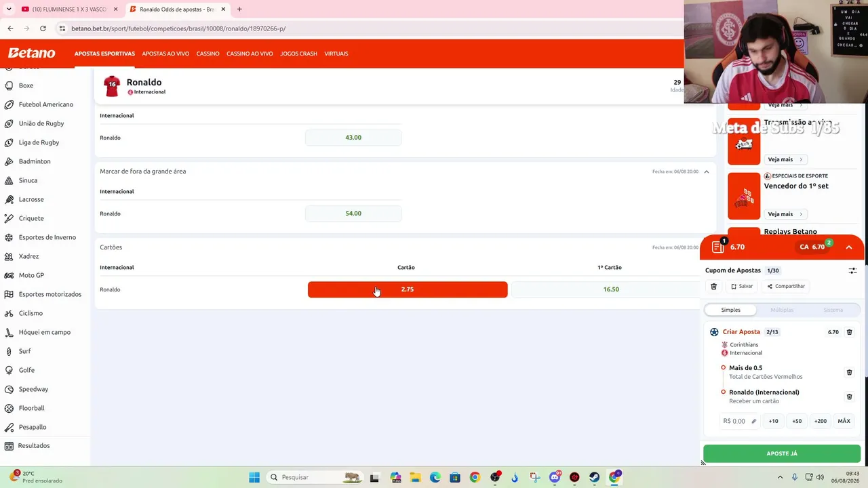The width and height of the screenshot is (868, 488).
Task: Open the Sinuca category icon
Action: pyautogui.click(x=9, y=180)
